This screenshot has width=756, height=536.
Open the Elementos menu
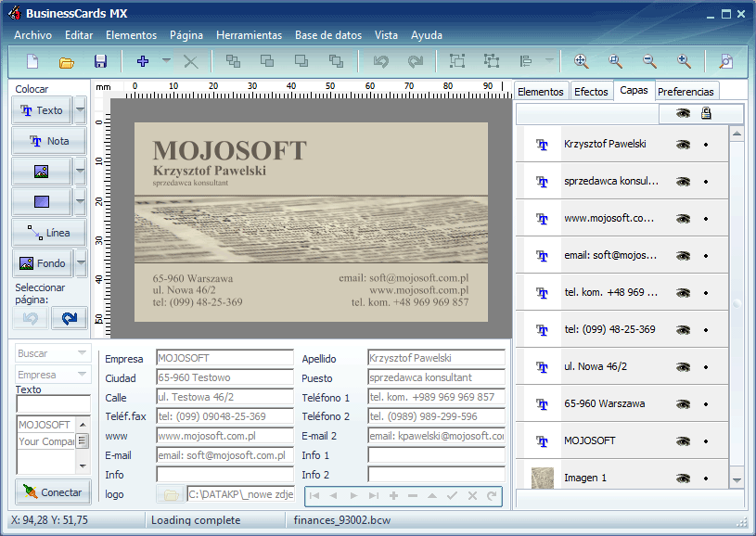(x=131, y=35)
